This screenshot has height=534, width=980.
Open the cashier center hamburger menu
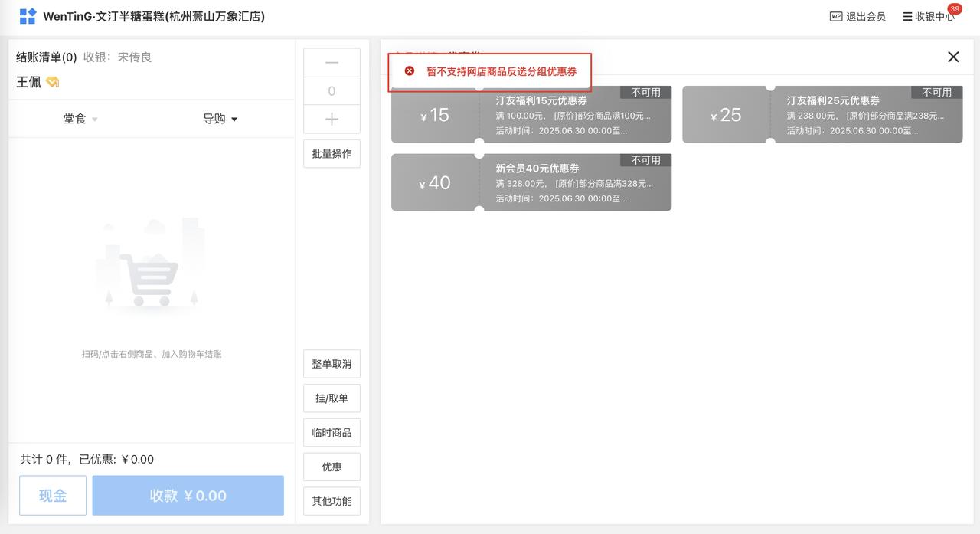point(907,16)
